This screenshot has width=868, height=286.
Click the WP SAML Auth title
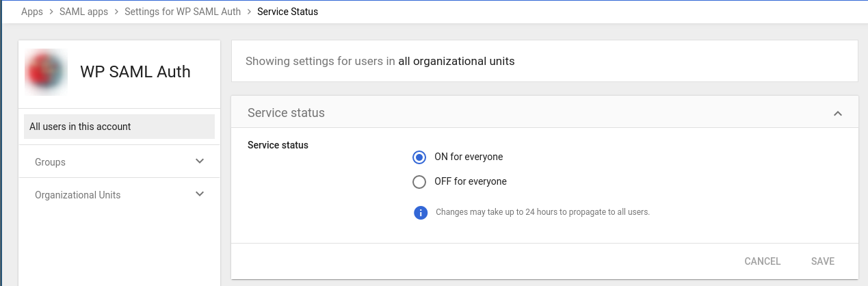click(135, 71)
